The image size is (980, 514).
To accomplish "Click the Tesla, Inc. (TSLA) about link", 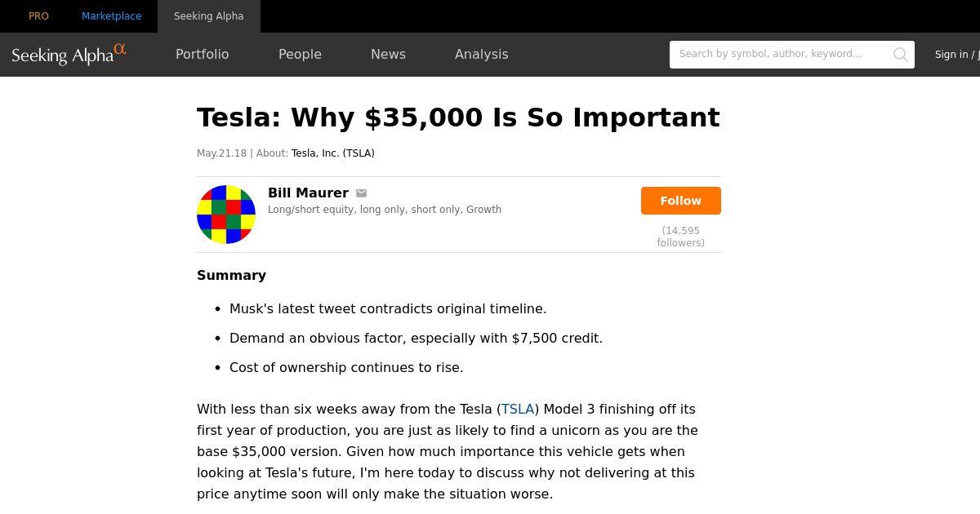I will point(332,153).
